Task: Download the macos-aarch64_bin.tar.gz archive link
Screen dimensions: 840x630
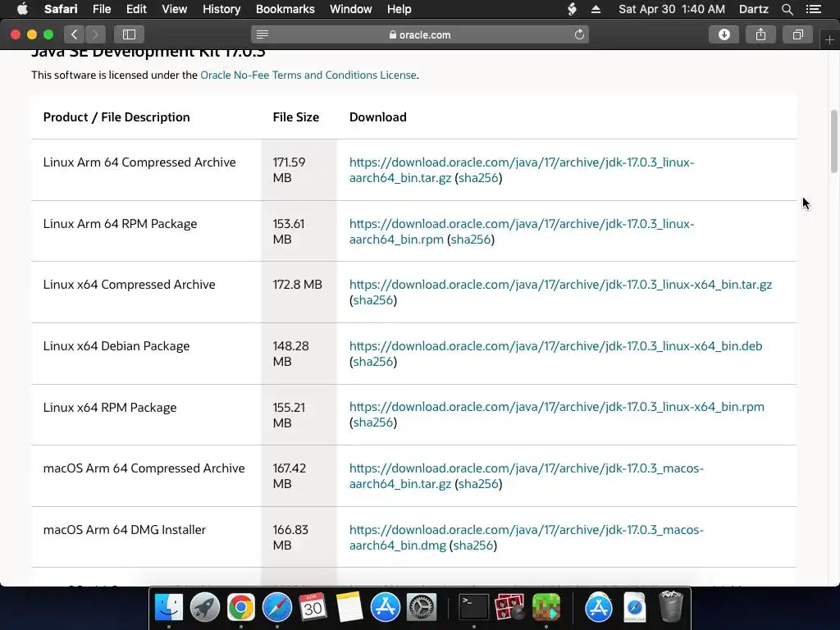Action: click(527, 476)
